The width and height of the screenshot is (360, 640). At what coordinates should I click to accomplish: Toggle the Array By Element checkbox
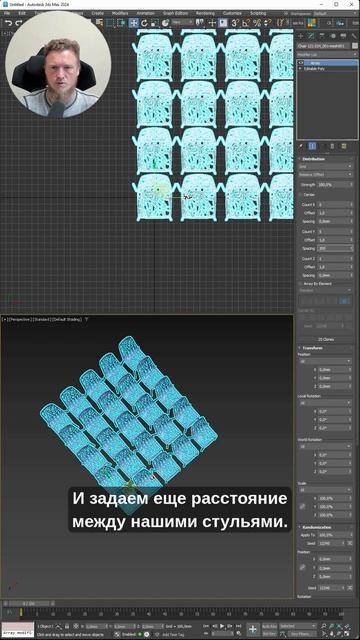301,283
